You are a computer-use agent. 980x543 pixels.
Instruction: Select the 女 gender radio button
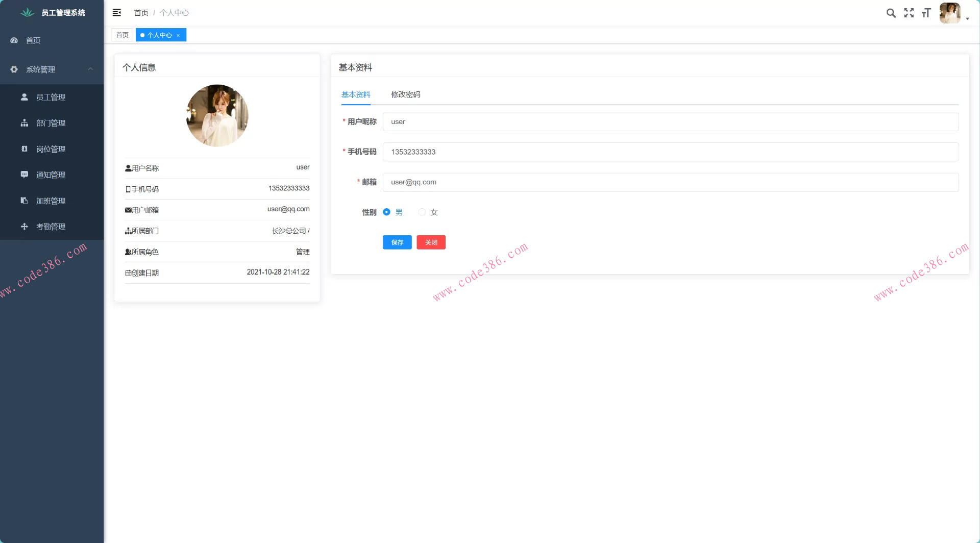click(x=422, y=212)
